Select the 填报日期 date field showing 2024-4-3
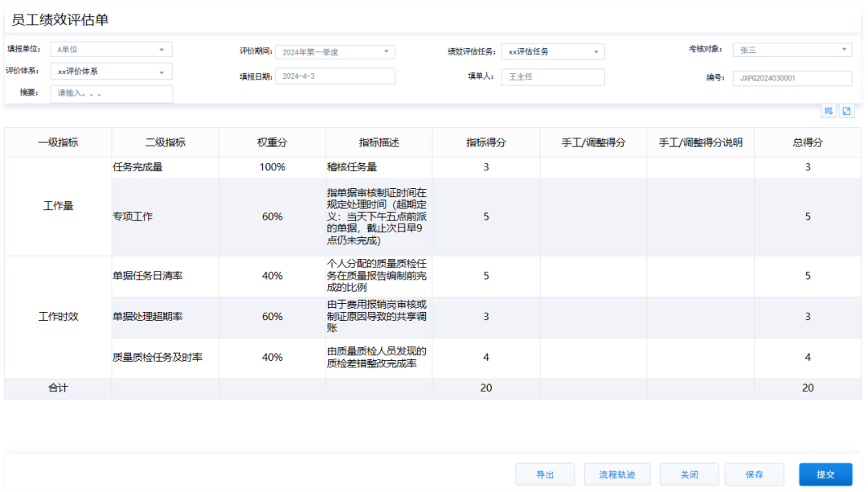The image size is (868, 492). coord(336,76)
